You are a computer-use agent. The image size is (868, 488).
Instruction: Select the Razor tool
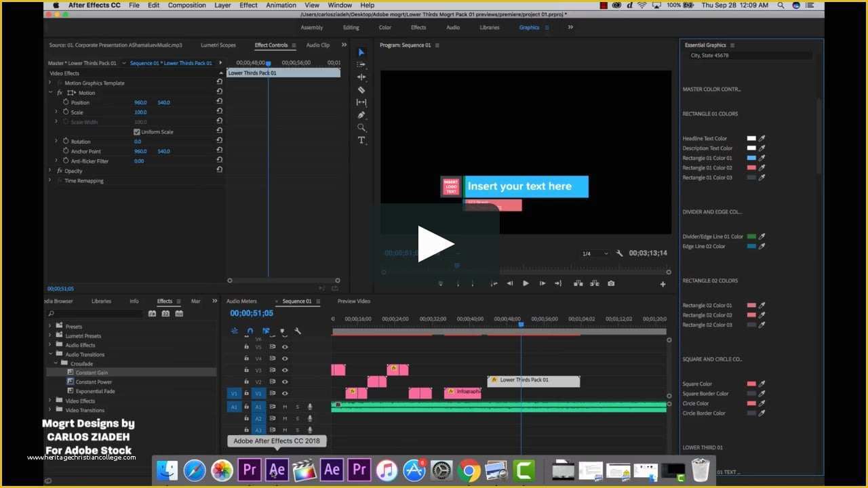point(361,89)
